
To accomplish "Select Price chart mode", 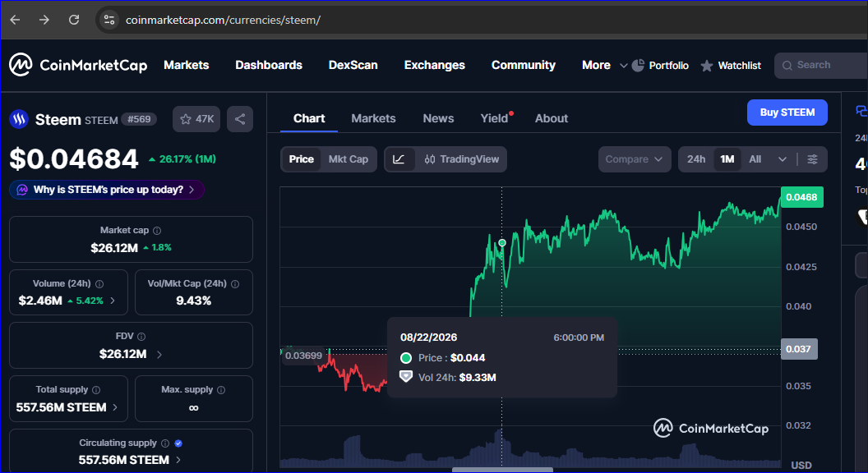I will click(301, 159).
